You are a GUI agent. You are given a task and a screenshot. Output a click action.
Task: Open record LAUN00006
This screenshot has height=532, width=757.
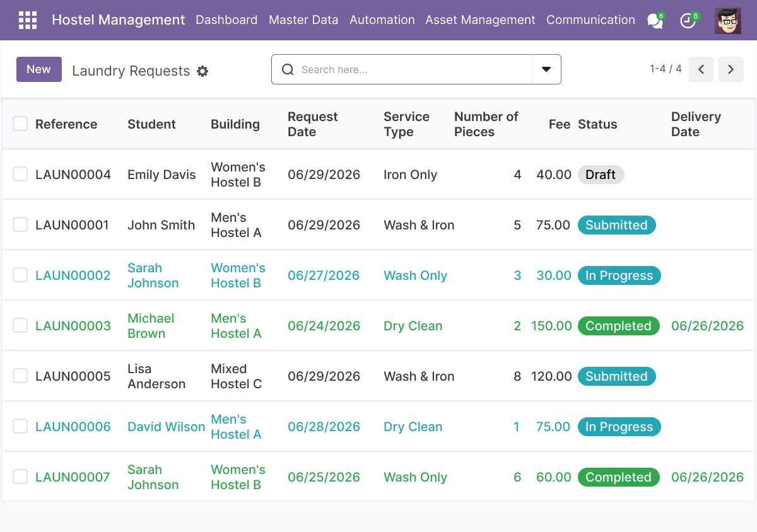tap(73, 427)
